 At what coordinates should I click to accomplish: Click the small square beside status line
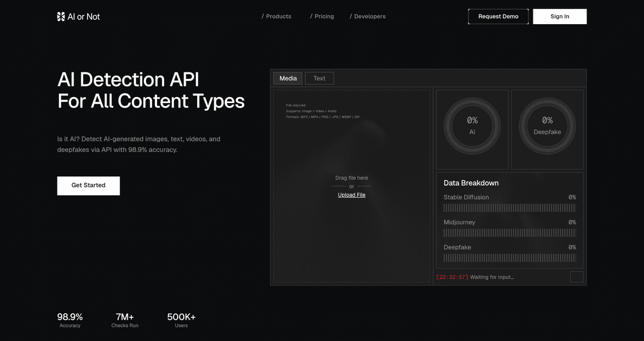577,277
